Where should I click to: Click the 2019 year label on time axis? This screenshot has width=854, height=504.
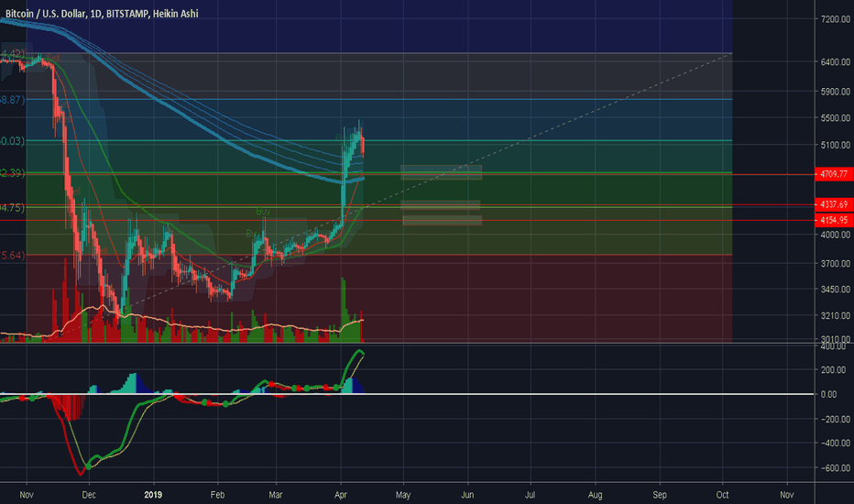tap(153, 495)
